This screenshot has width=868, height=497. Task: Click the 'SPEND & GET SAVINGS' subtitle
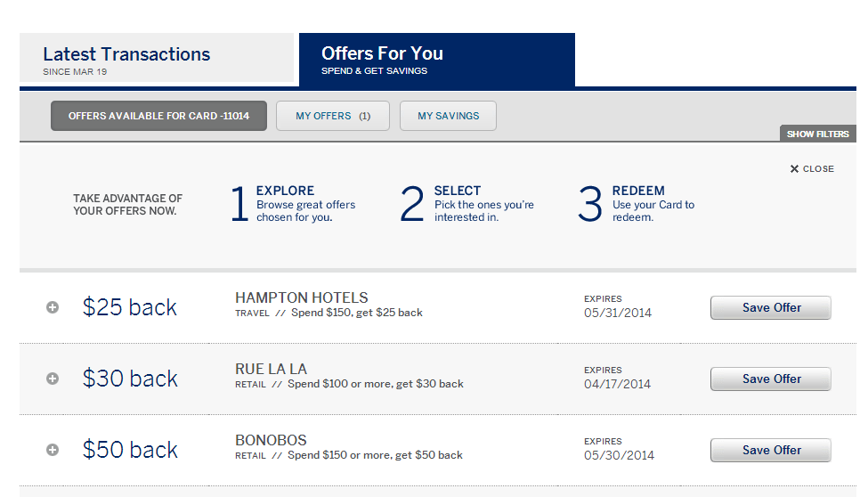[x=374, y=71]
